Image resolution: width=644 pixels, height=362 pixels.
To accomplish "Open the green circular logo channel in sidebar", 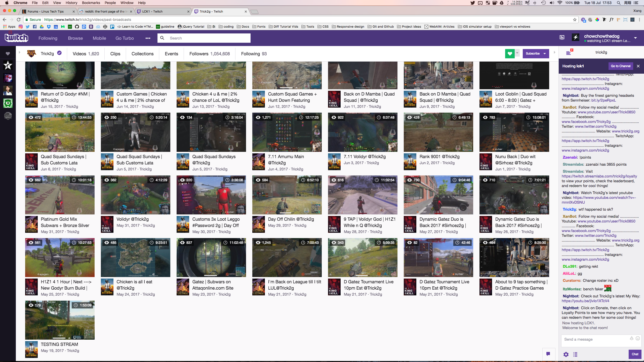I will coord(8,103).
